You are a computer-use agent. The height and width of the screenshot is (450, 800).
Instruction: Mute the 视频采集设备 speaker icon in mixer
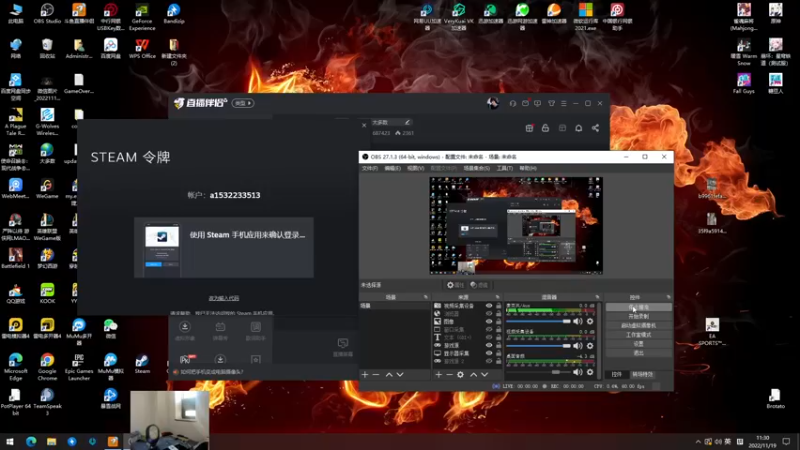point(578,346)
